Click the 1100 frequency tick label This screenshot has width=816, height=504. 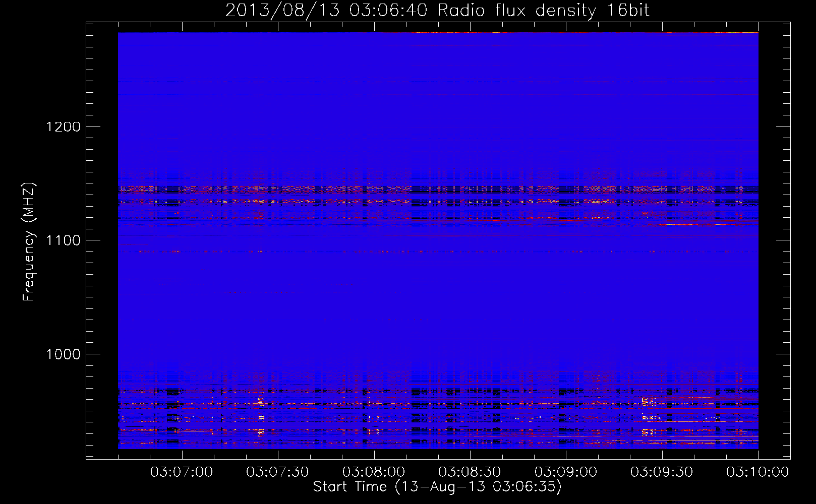63,240
